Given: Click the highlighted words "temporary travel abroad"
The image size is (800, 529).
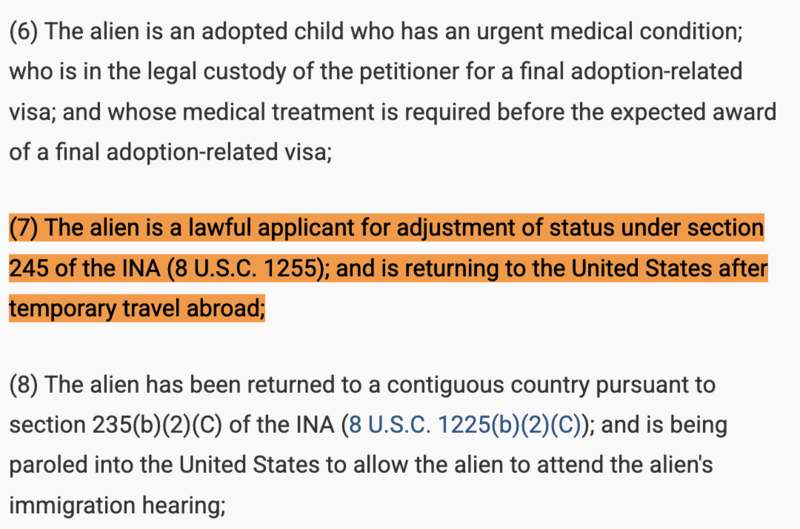Looking at the screenshot, I should point(136,309).
